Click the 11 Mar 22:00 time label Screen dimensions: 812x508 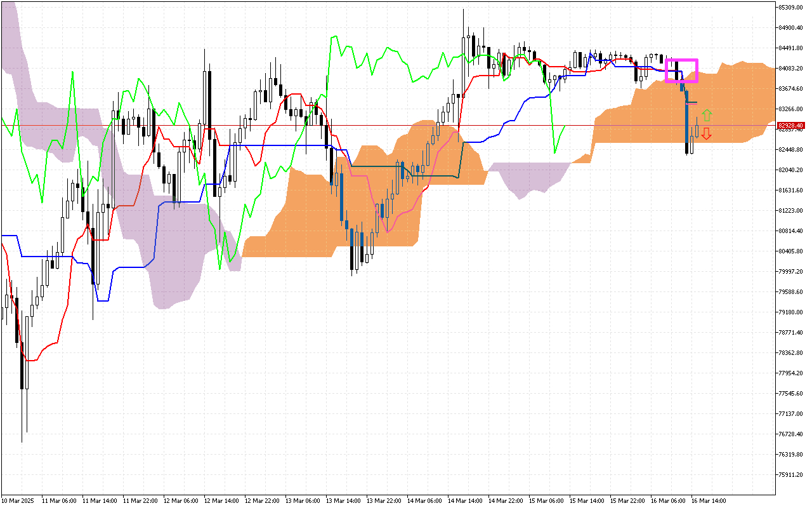click(140, 501)
